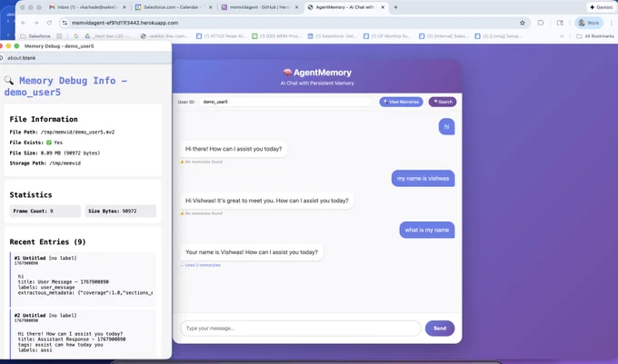Open the Salesforce bookmarks folder
The width and height of the screenshot is (618, 364).
(35, 36)
